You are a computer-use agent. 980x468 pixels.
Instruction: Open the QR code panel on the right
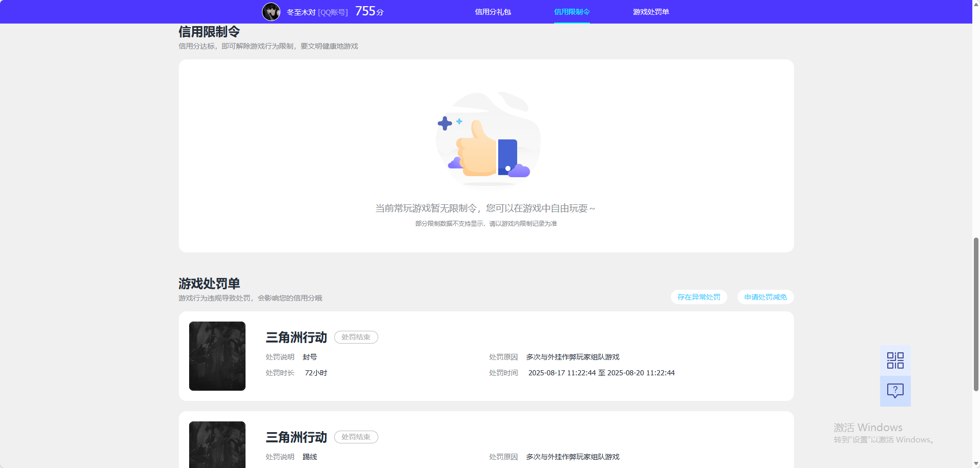(x=894, y=360)
